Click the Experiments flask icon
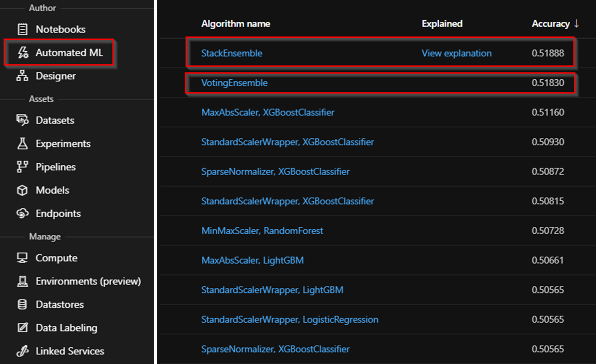Viewport: 596px width, 364px height. 22,144
